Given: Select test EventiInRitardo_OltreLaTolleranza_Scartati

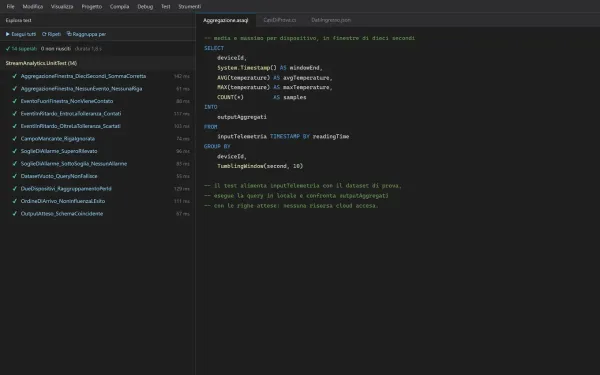Looking at the screenshot, I should 98,126.
